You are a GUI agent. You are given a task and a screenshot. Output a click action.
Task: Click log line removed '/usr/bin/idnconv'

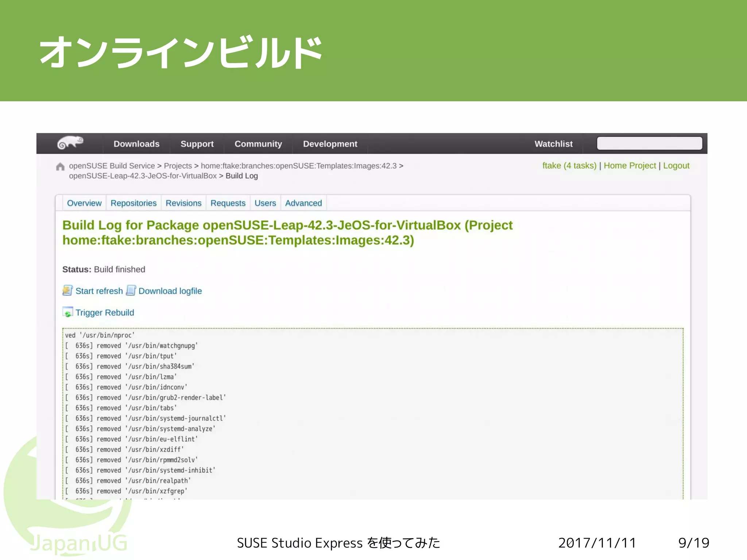[126, 387]
